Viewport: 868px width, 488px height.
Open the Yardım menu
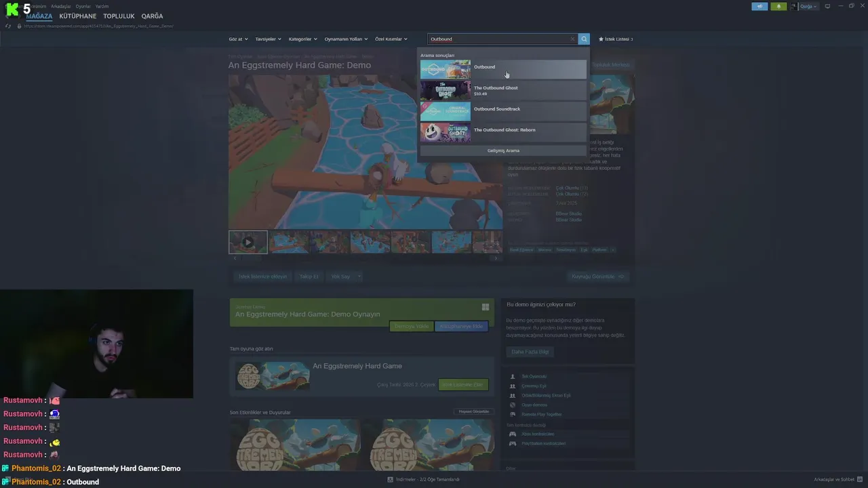pos(102,6)
